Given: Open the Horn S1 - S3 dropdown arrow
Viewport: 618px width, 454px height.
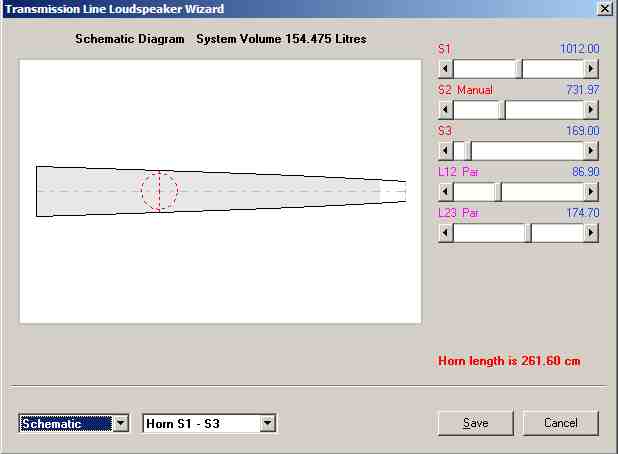Looking at the screenshot, I should [268, 424].
